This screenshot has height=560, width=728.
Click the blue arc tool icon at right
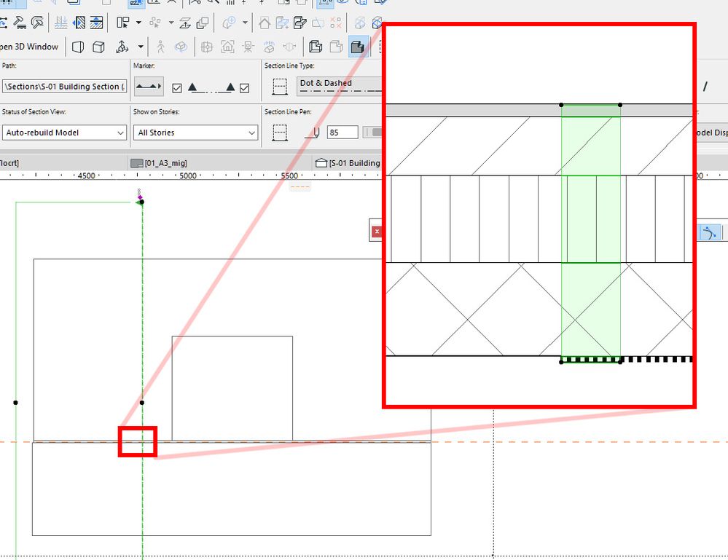click(x=708, y=232)
